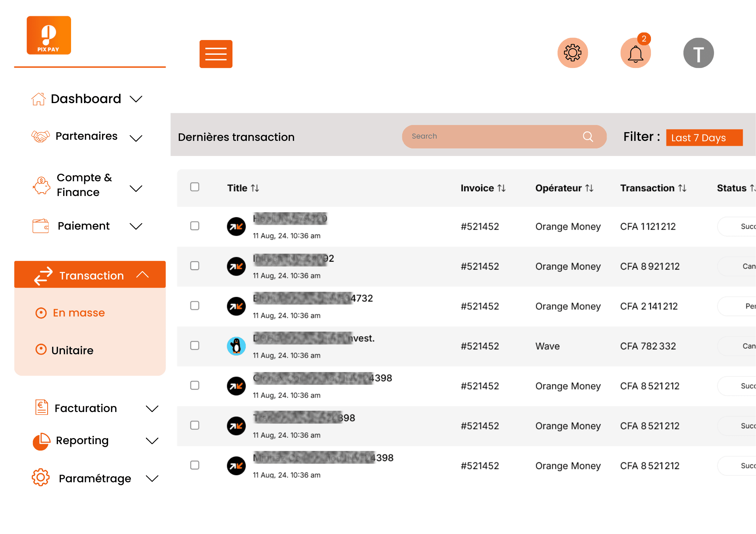This screenshot has height=534, width=756.
Task: Click amount CFA 782 332
Action: (x=648, y=346)
